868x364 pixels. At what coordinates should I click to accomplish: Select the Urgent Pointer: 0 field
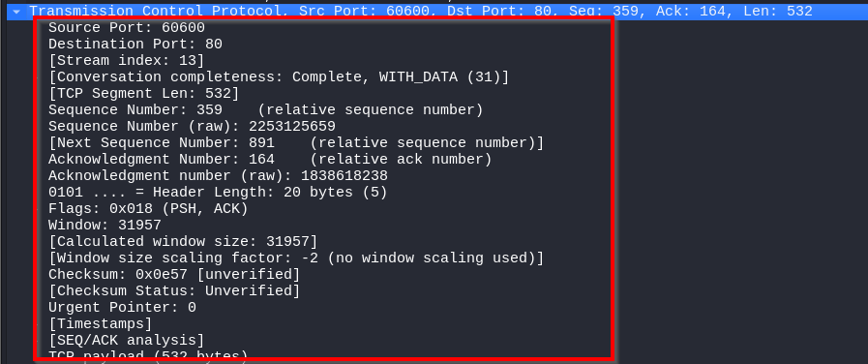click(x=122, y=307)
